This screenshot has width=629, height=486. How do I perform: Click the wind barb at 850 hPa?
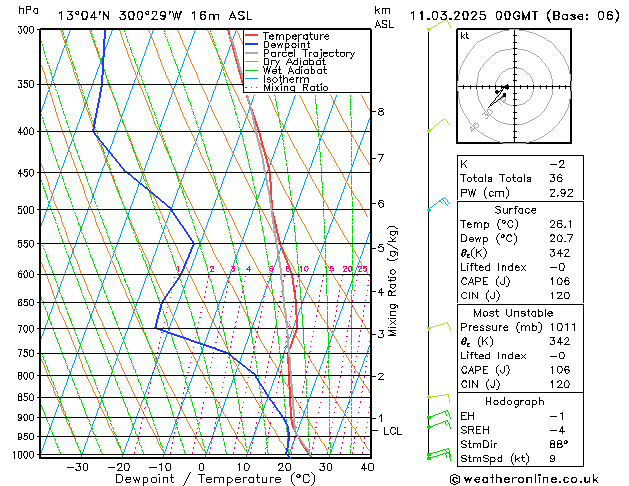pos(438,397)
